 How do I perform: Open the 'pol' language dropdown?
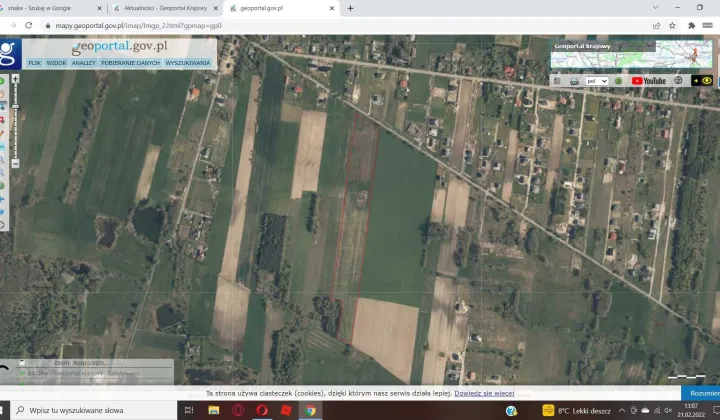pos(597,81)
